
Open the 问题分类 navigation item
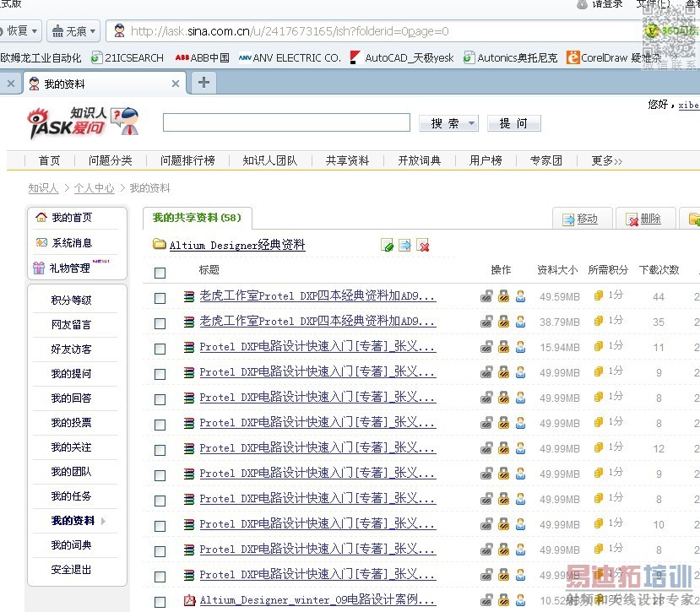coord(111,160)
